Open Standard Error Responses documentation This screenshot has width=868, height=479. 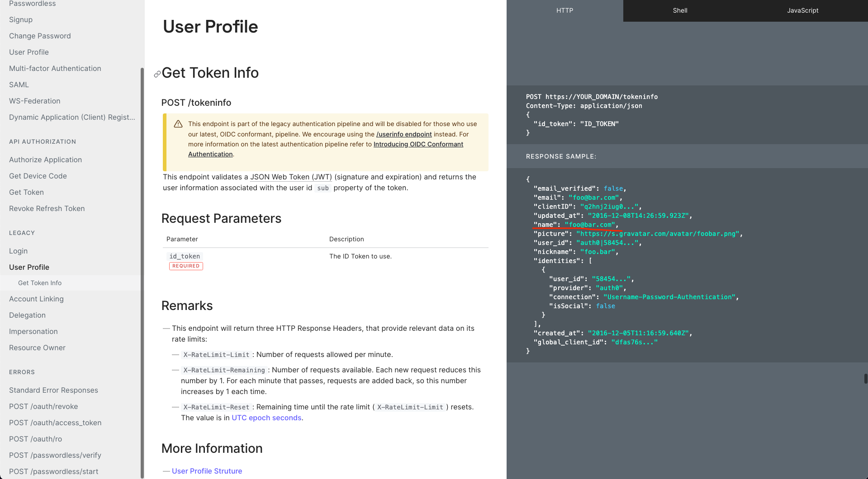(x=53, y=390)
